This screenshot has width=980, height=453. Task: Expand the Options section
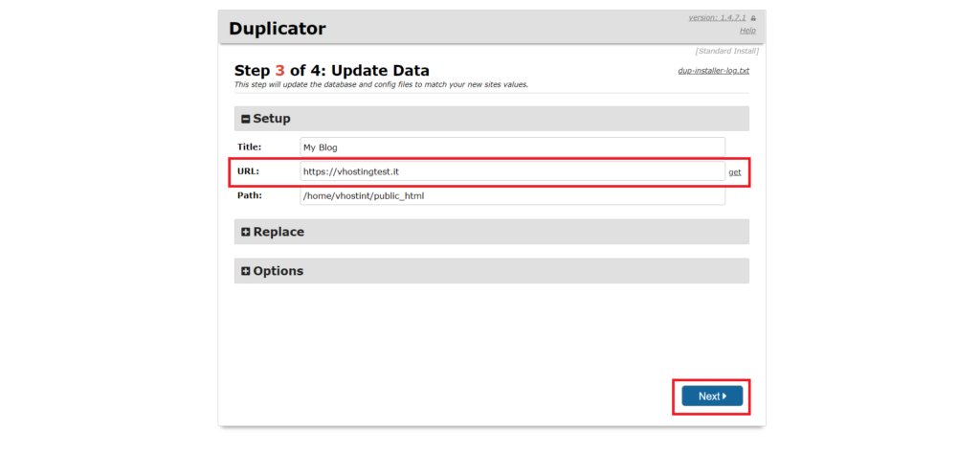[x=491, y=271]
